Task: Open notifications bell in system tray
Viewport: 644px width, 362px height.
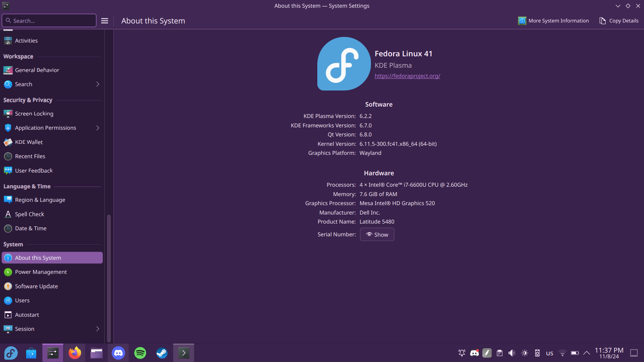Action: coord(462,353)
